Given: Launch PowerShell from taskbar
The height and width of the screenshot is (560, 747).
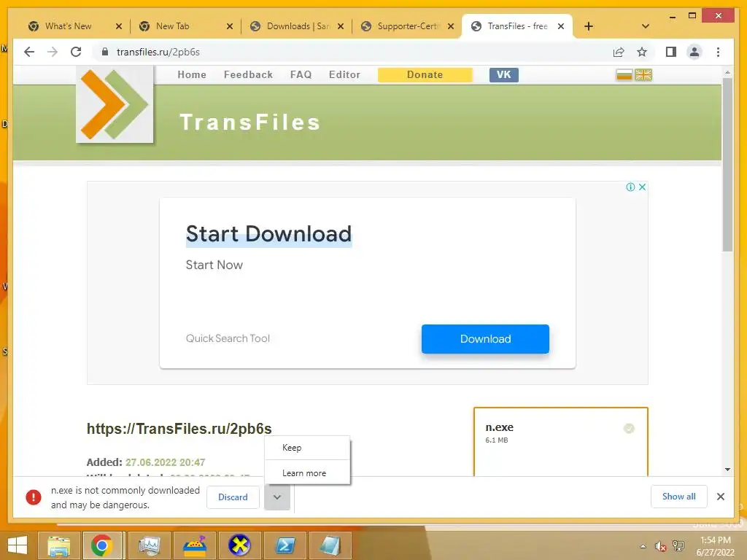Looking at the screenshot, I should pos(285,545).
